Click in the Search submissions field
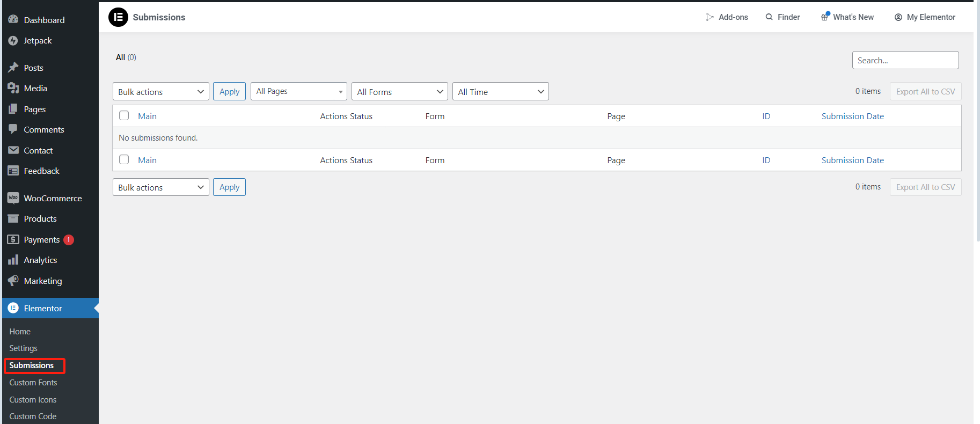Image resolution: width=980 pixels, height=424 pixels. tap(905, 60)
